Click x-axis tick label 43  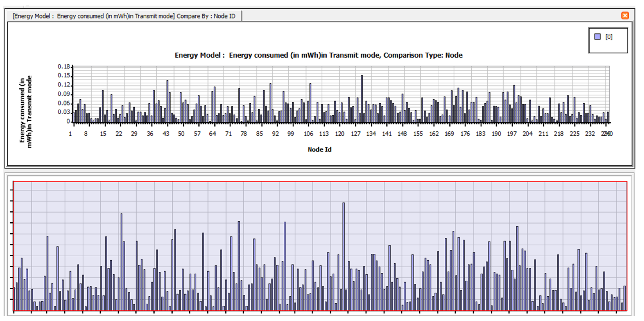tap(166, 134)
